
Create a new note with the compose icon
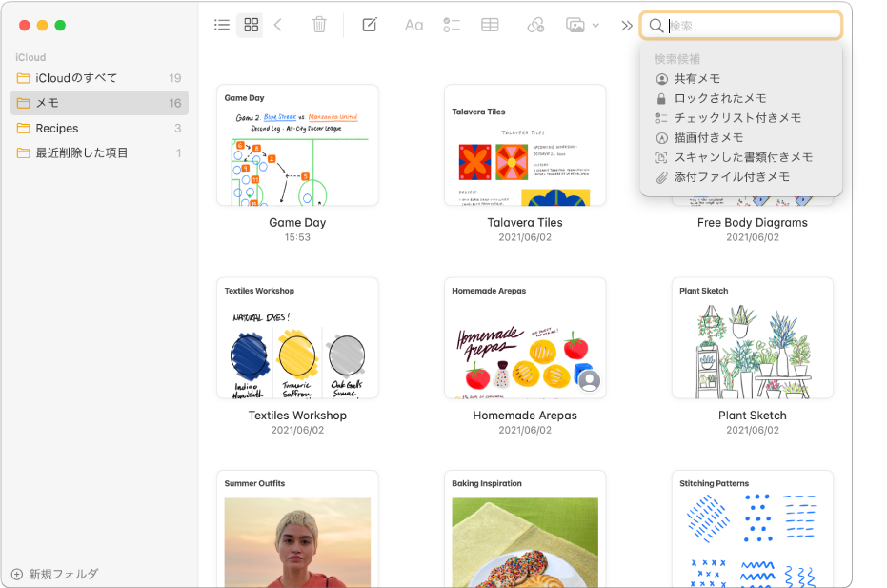pyautogui.click(x=369, y=25)
